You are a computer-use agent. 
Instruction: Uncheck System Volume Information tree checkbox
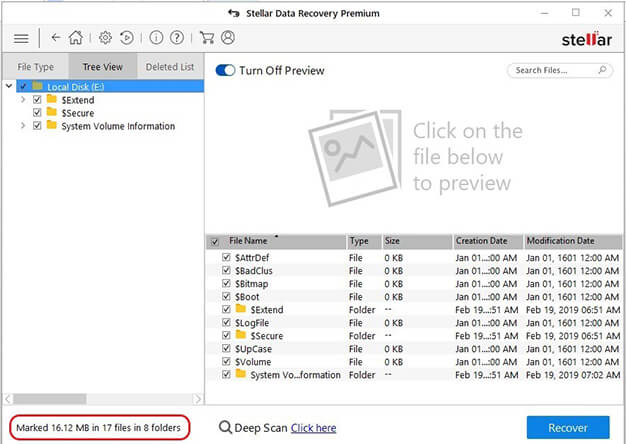pos(37,125)
